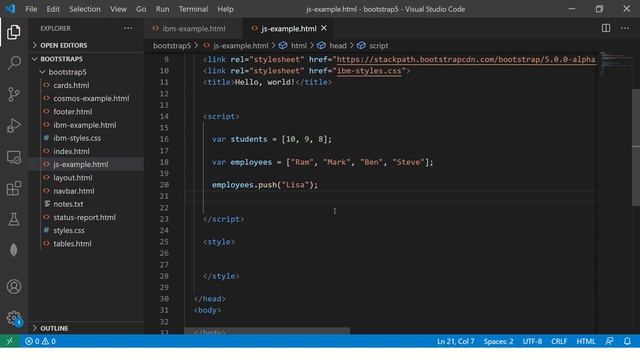This screenshot has width=640, height=360.
Task: Click the editor horizontal scrollbar
Action: pos(267,331)
